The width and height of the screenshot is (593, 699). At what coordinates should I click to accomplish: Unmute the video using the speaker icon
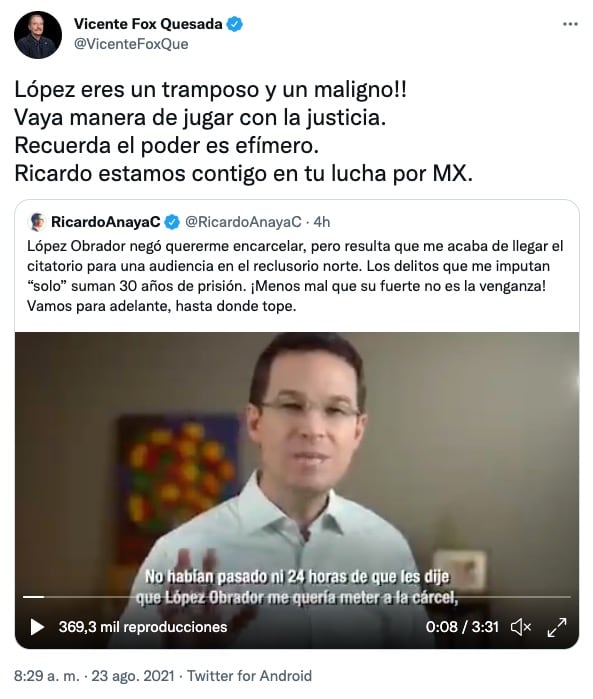point(520,627)
